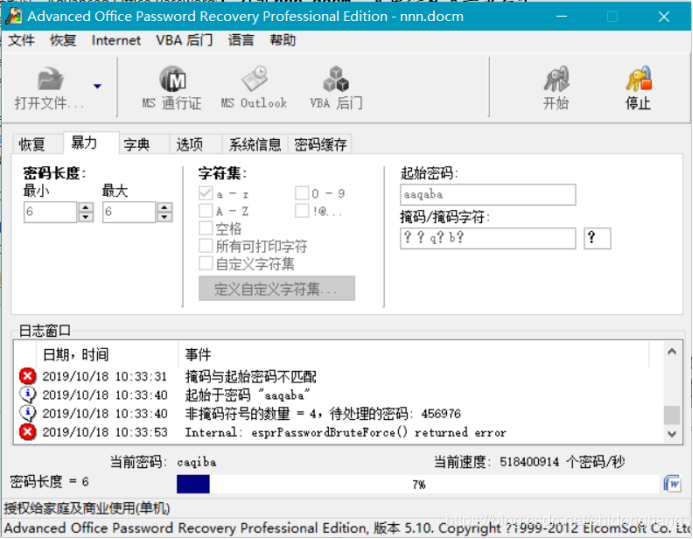Viewport: 693px width, 539px height.
Task: Increase the minimum (最小) password length
Action: coord(86,207)
